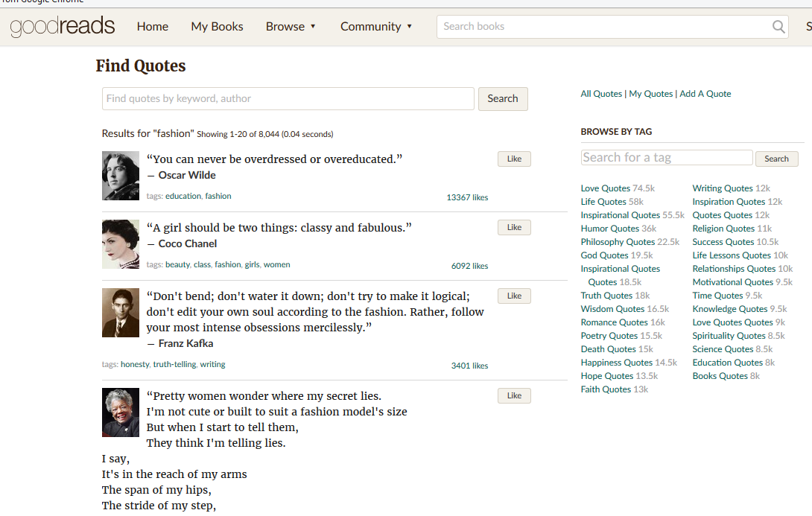Click the Find quotes by keyword field
This screenshot has width=812, height=516.
[x=288, y=98]
